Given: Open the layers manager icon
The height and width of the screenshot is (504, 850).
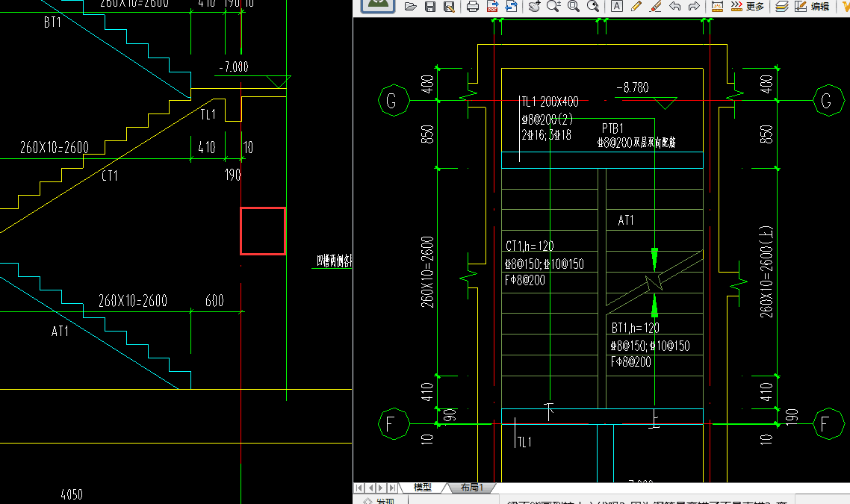Looking at the screenshot, I should click(x=781, y=7).
